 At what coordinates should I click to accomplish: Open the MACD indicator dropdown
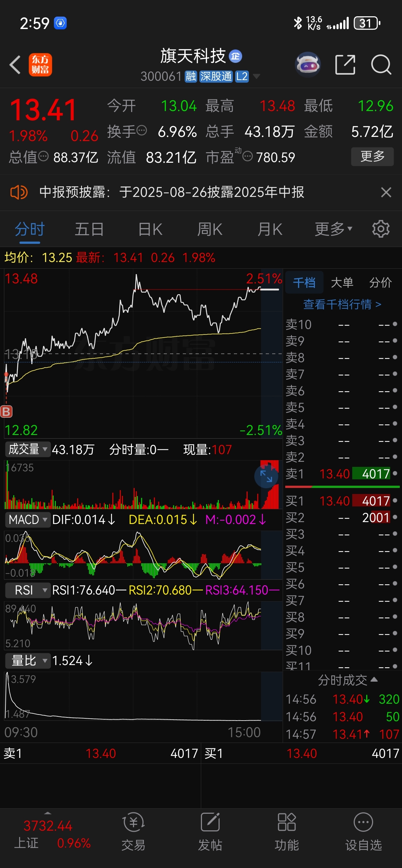pyautogui.click(x=28, y=520)
